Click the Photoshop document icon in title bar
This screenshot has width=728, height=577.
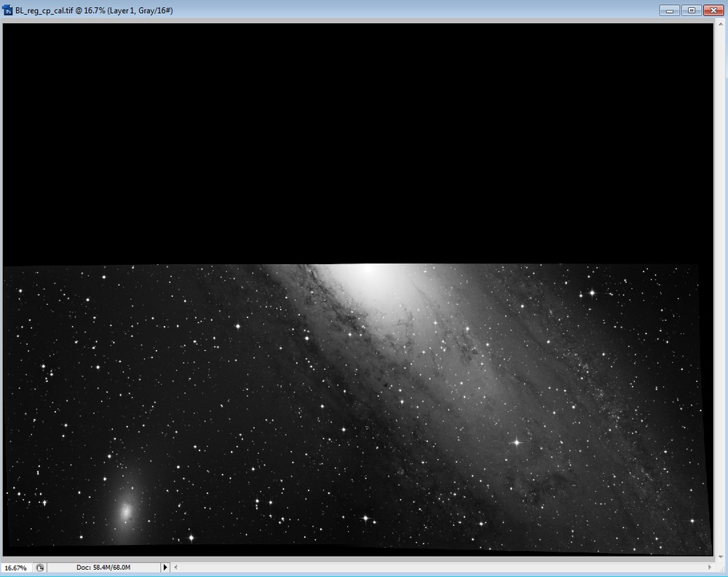[x=9, y=11]
